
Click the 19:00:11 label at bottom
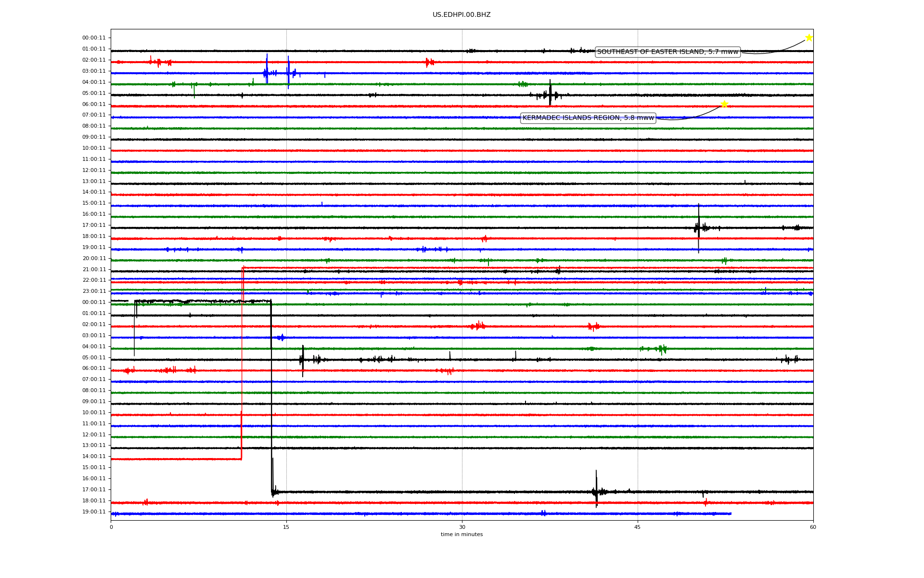point(94,512)
